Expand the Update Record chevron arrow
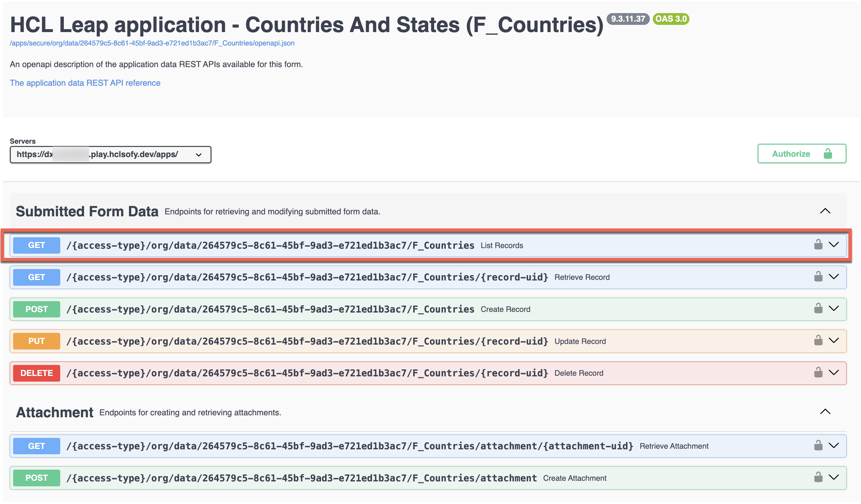The height and width of the screenshot is (504, 861). tap(834, 340)
